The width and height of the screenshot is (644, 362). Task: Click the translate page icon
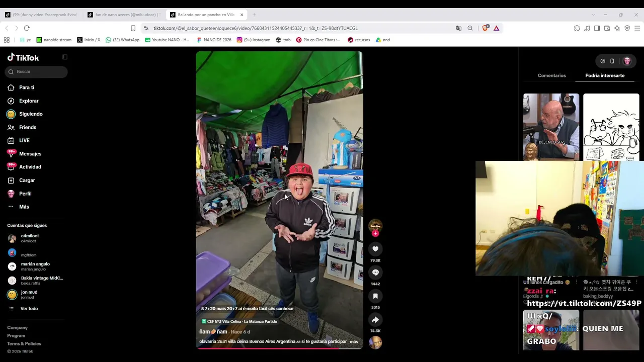tap(459, 28)
